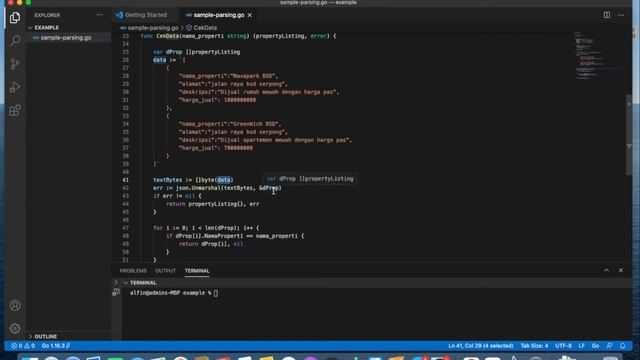Open the Explorer view in activity bar
Image resolution: width=640 pixels, height=360 pixels.
[x=15, y=18]
